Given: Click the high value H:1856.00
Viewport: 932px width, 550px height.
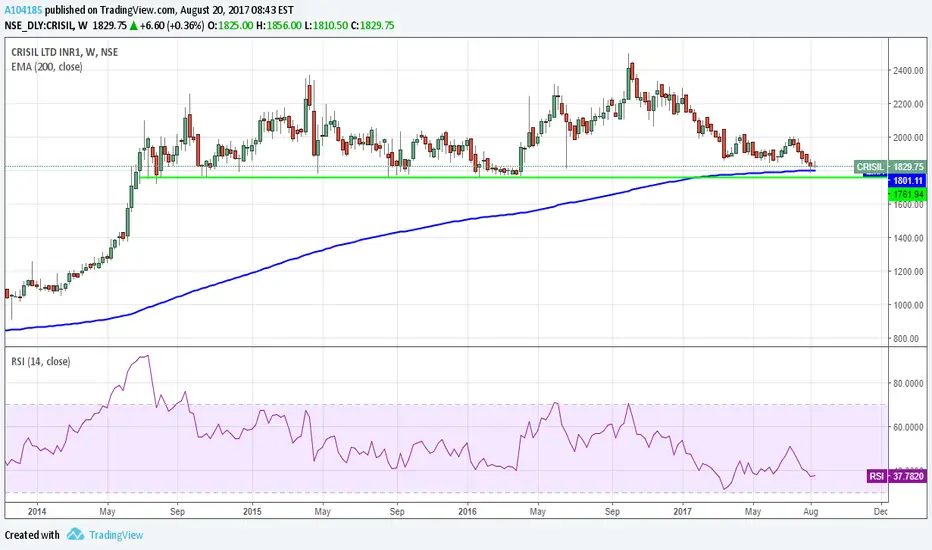Looking at the screenshot, I should click(x=279, y=26).
